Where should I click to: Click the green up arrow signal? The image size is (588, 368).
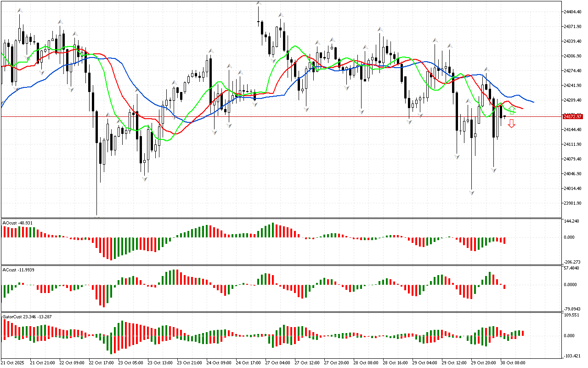511,110
